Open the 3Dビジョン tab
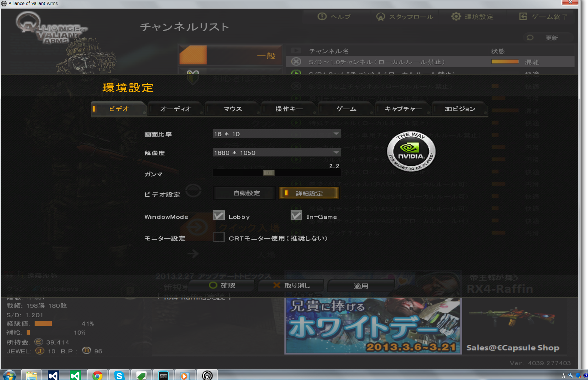The height and width of the screenshot is (380, 588). click(x=460, y=109)
